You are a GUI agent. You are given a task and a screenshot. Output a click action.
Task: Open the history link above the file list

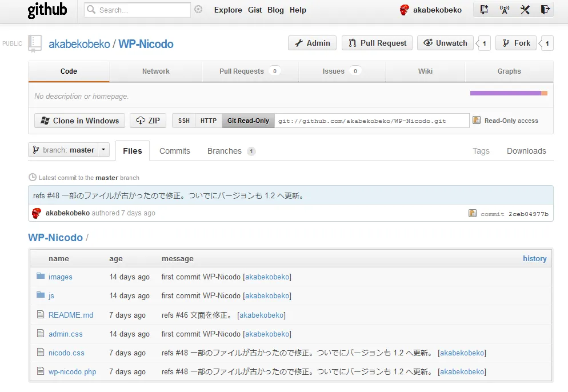pos(534,258)
